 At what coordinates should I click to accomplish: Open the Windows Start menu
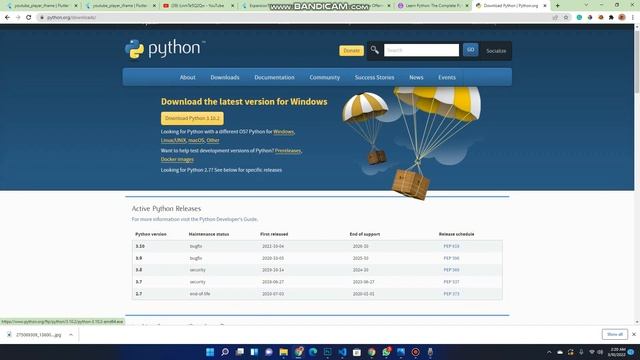210,352
